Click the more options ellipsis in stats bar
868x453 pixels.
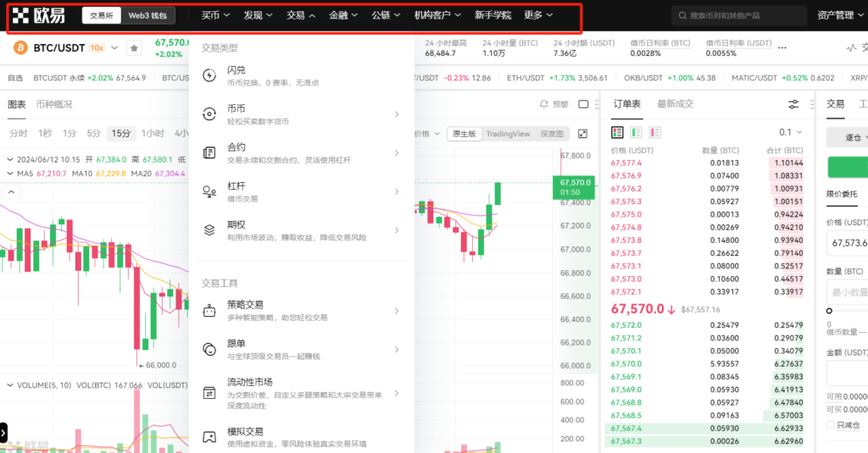click(x=782, y=48)
